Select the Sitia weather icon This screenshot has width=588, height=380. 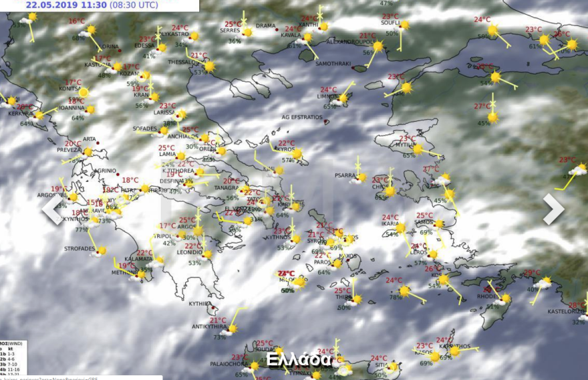393,367
